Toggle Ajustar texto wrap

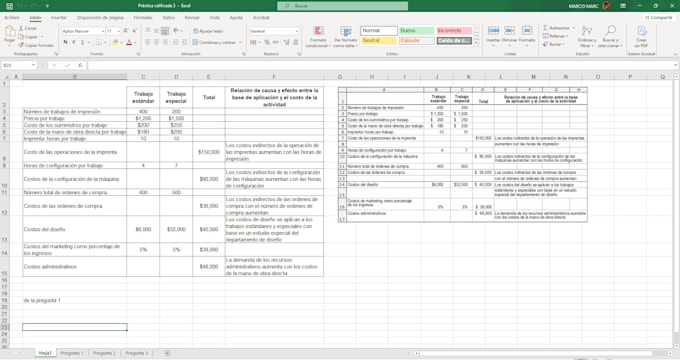pos(208,31)
